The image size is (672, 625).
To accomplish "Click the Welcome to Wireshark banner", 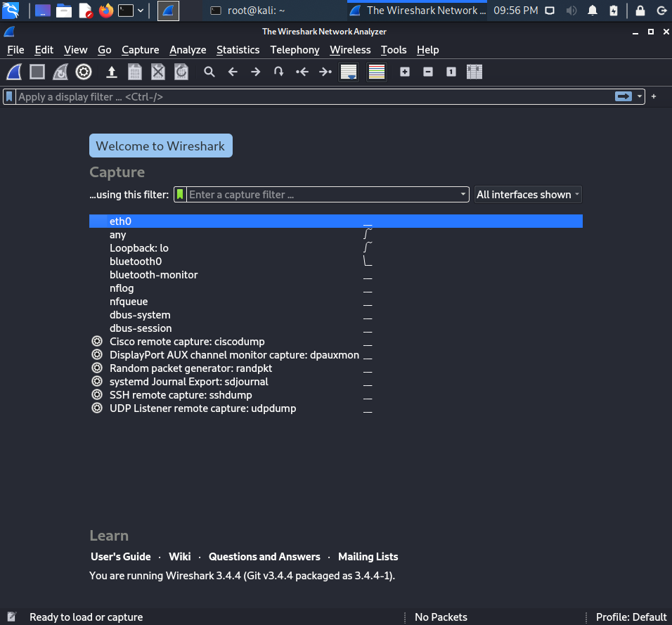I will 161,146.
